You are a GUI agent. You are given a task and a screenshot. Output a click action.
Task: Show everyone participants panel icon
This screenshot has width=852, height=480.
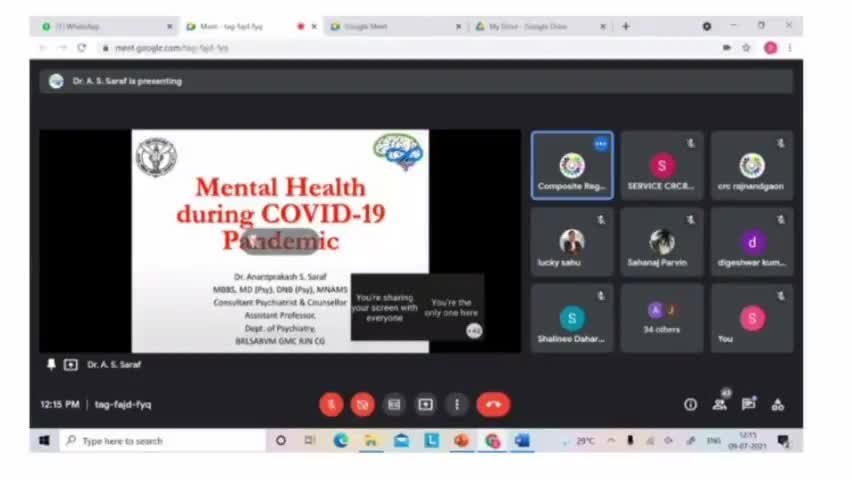click(720, 404)
